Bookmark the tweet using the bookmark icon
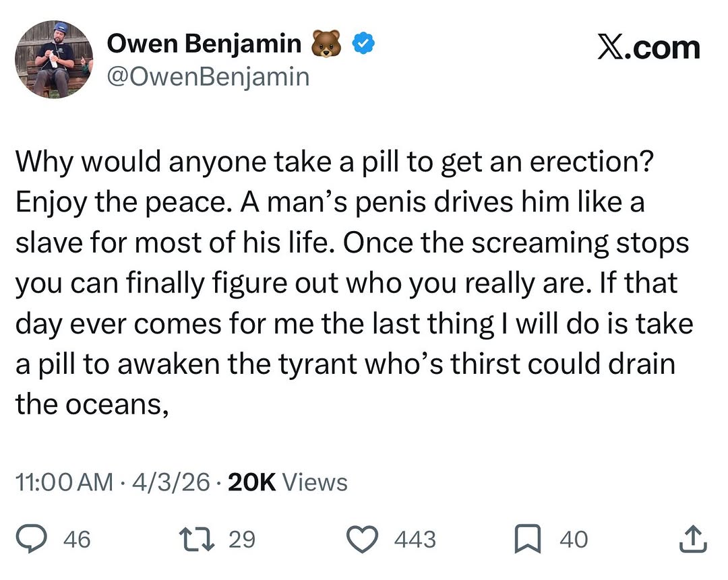728x580 pixels. [529, 539]
